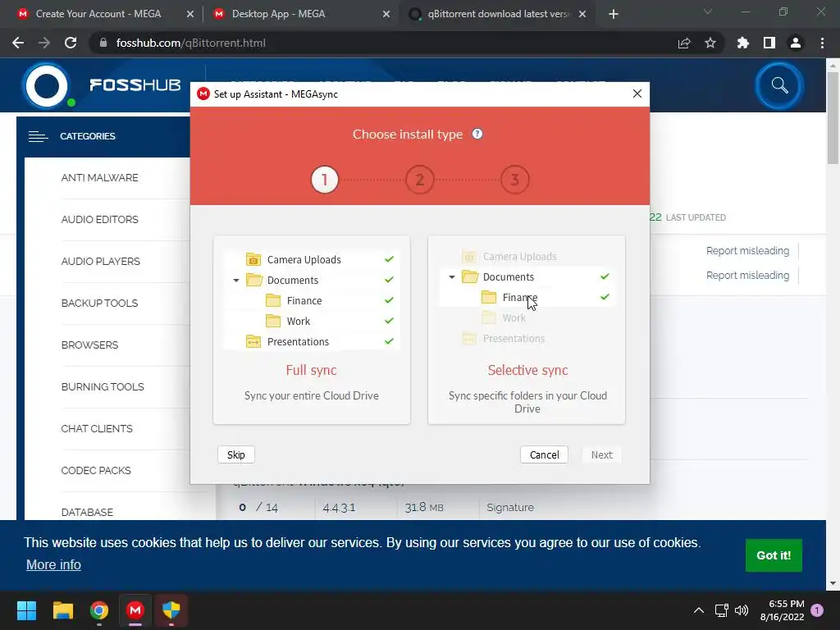Screen dimensions: 840x630
Task: Click Finance folder icon in Full sync
Action: 273,300
